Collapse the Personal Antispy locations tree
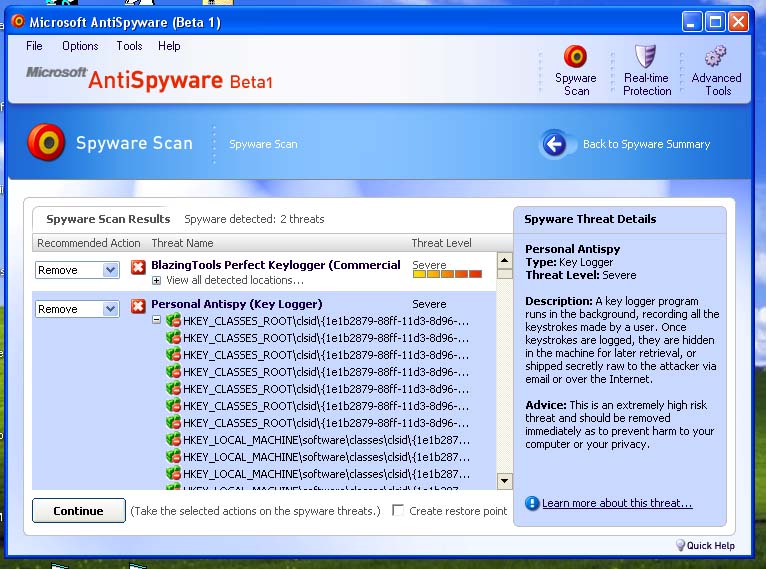 [157, 320]
